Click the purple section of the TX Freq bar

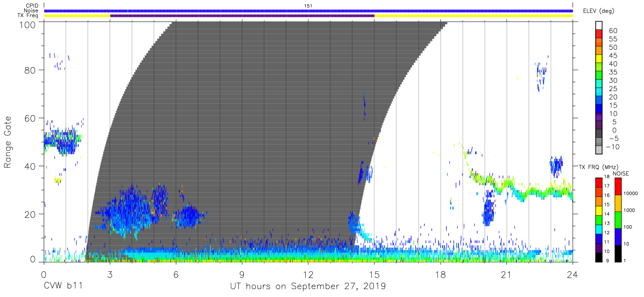click(x=242, y=16)
